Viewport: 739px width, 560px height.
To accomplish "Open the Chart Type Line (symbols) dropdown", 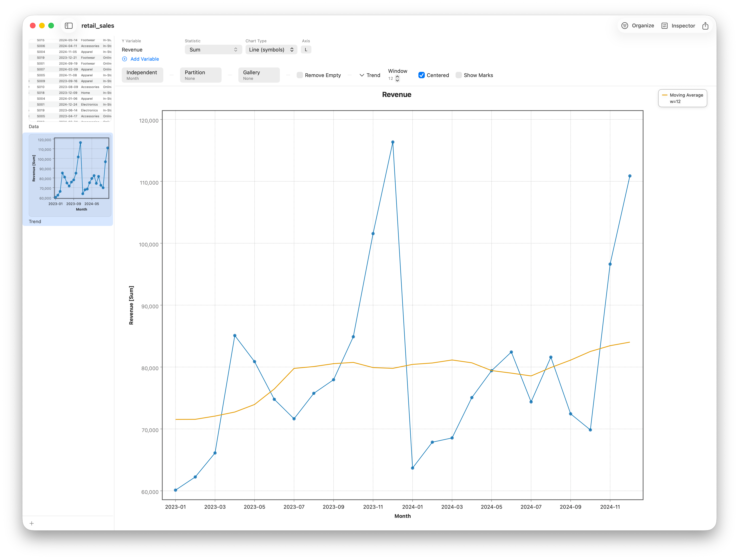I will (271, 50).
